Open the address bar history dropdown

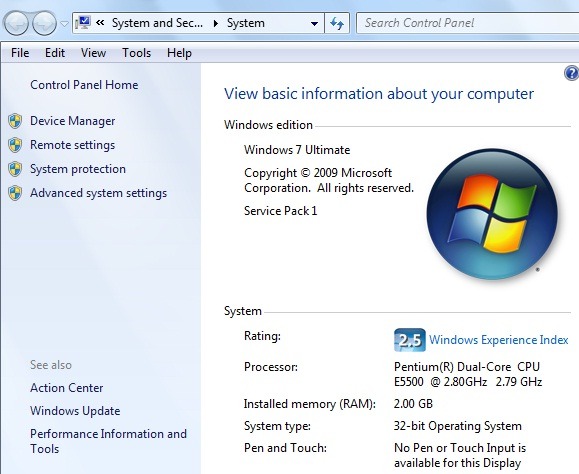click(314, 23)
